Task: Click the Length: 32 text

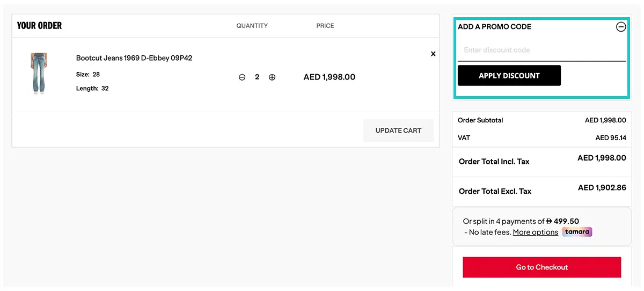Action: click(x=92, y=89)
